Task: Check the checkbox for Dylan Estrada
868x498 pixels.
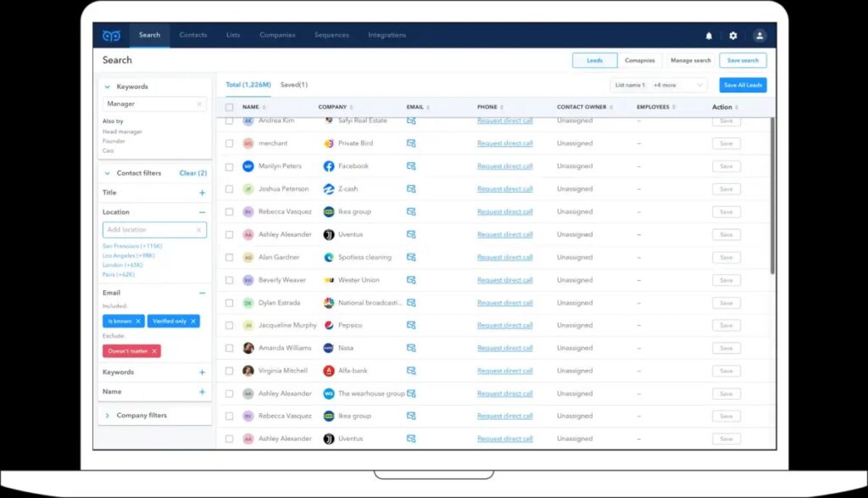Action: tap(227, 302)
